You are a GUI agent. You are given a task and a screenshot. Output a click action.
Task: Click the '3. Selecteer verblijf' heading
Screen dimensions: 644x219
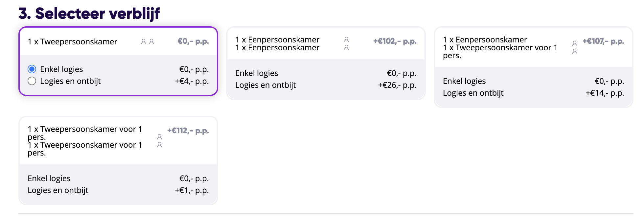click(x=89, y=13)
